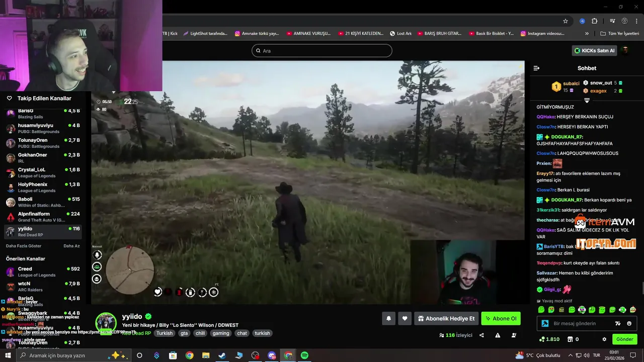Image resolution: width=644 pixels, height=362 pixels.
Task: Select the chill tag
Action: coord(200,333)
